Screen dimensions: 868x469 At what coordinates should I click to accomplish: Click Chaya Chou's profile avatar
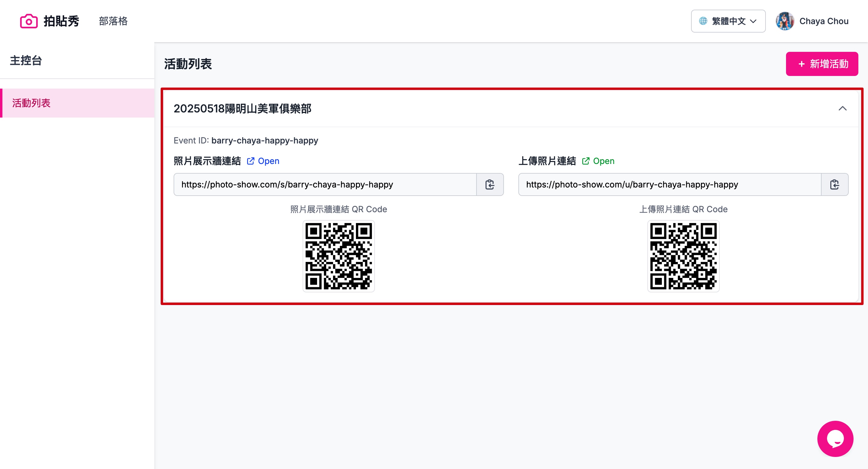785,21
